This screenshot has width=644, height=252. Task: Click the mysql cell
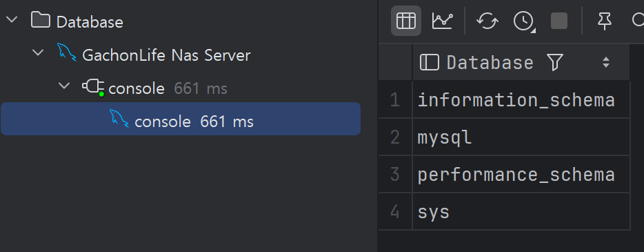tap(521, 137)
